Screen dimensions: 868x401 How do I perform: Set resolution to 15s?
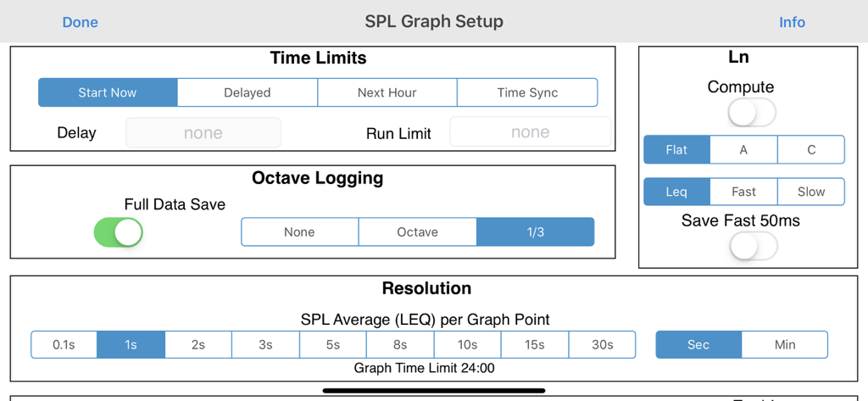(534, 344)
